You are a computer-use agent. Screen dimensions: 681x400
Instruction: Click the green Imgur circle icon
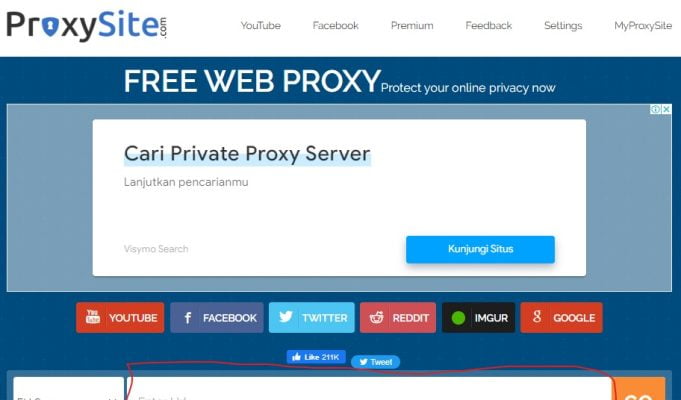tap(458, 318)
